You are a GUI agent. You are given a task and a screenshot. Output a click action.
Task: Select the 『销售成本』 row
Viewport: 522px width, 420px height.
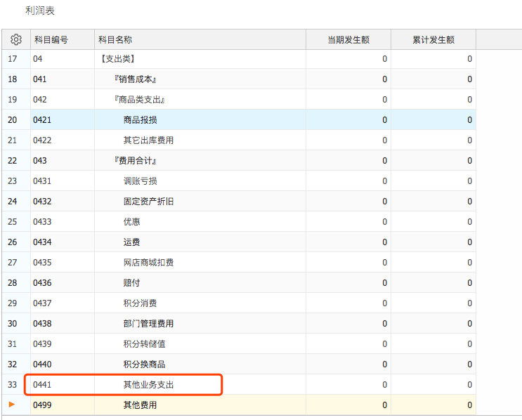pos(135,79)
